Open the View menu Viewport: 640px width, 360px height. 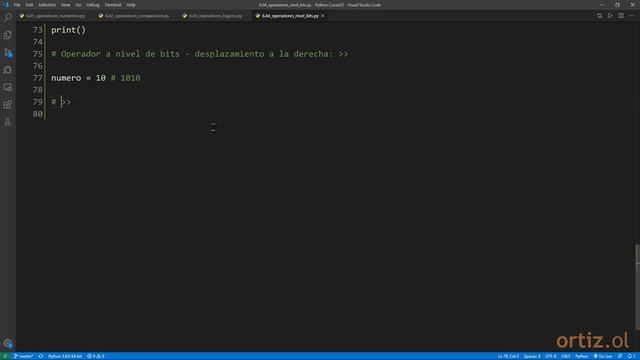point(65,5)
